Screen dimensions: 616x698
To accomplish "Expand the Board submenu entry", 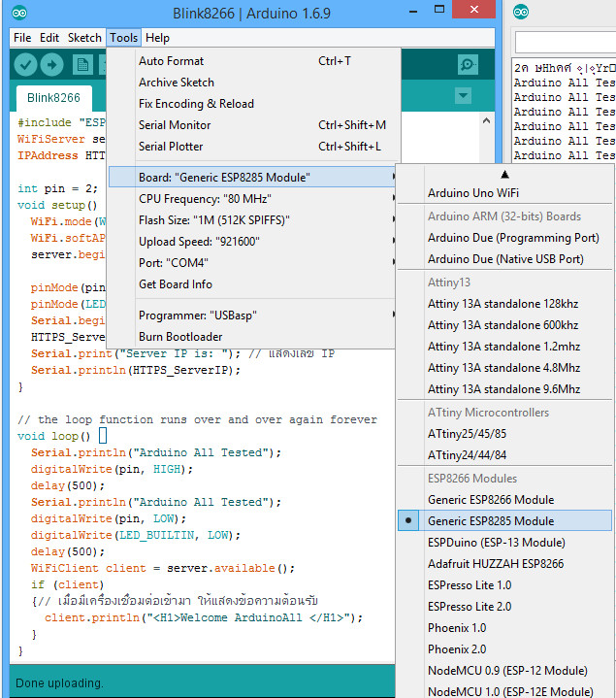I will coord(252,178).
